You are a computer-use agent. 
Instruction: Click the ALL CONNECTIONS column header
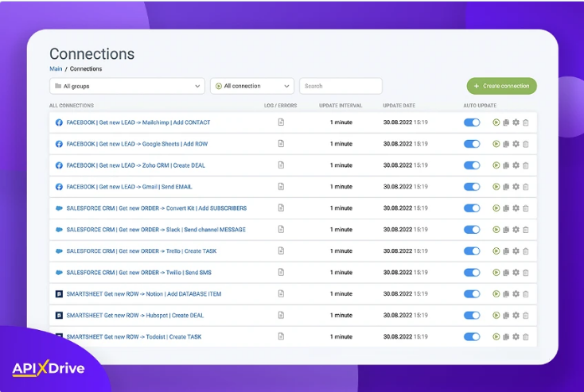72,106
